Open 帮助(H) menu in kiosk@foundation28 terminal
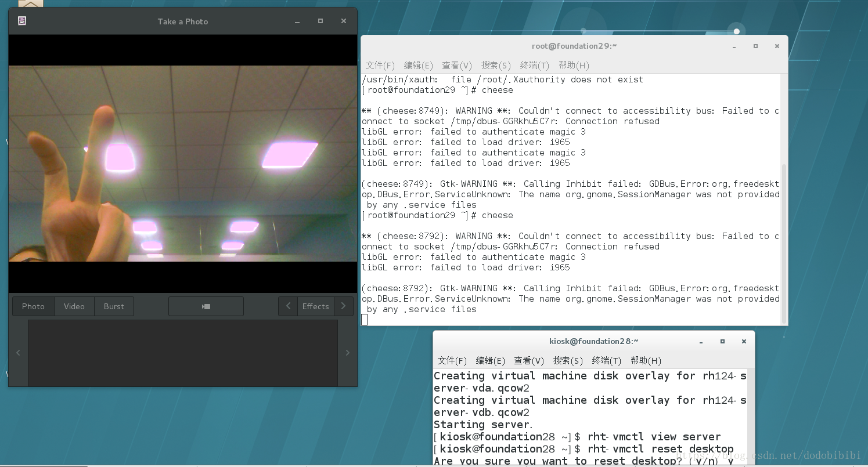Viewport: 868px width, 467px height. 646,360
